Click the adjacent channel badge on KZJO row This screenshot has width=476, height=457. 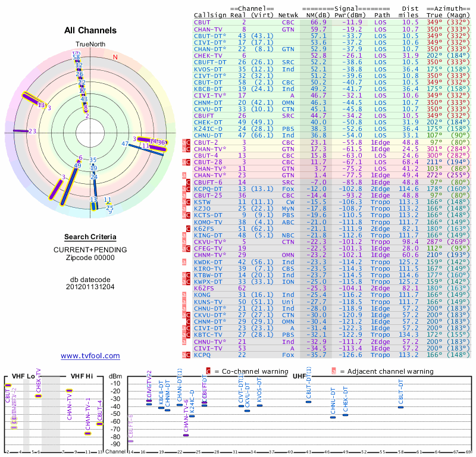(x=184, y=209)
